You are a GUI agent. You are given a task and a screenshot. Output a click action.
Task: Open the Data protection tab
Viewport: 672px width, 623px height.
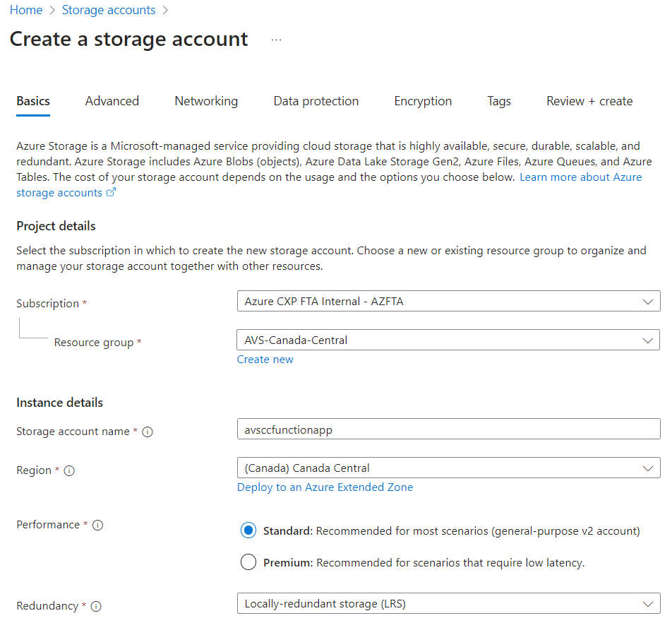316,101
